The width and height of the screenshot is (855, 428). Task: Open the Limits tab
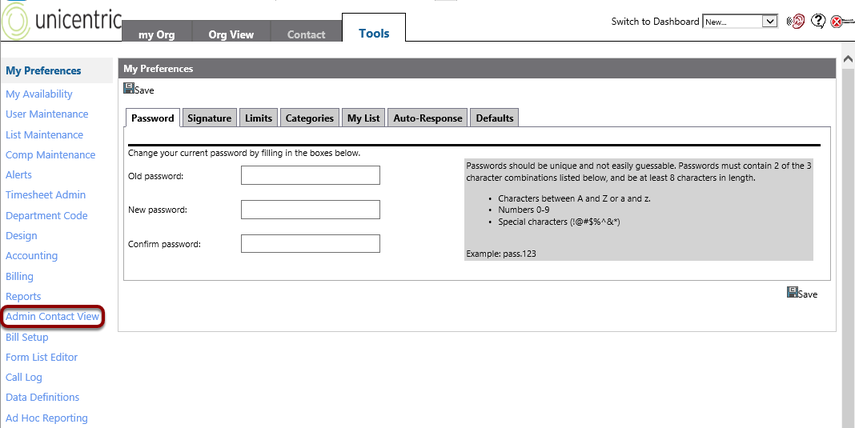258,118
